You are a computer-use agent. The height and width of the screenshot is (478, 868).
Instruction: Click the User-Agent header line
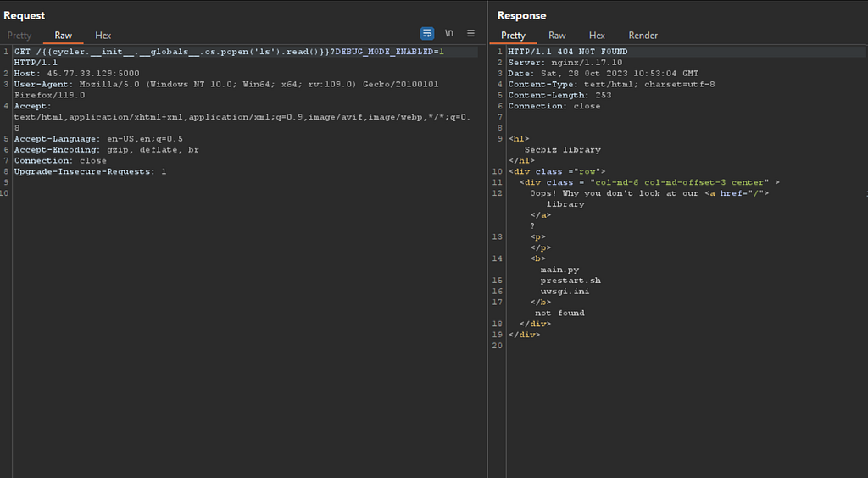click(x=226, y=84)
